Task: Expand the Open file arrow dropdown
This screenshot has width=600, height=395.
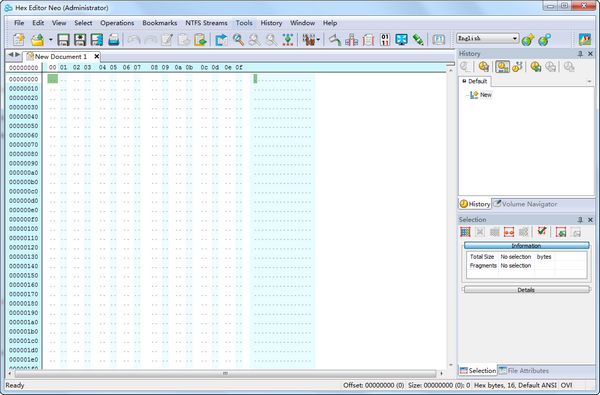Action: [50, 40]
